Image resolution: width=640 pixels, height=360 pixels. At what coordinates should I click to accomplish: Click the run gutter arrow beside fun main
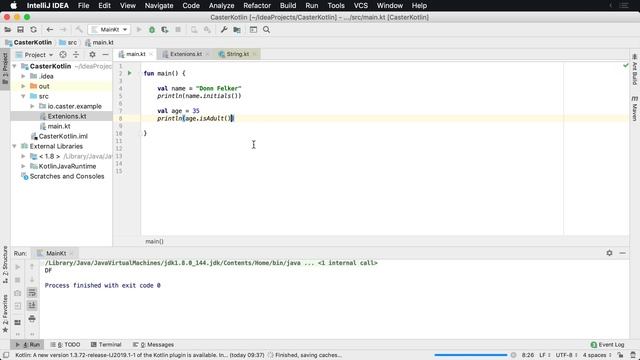click(x=130, y=73)
